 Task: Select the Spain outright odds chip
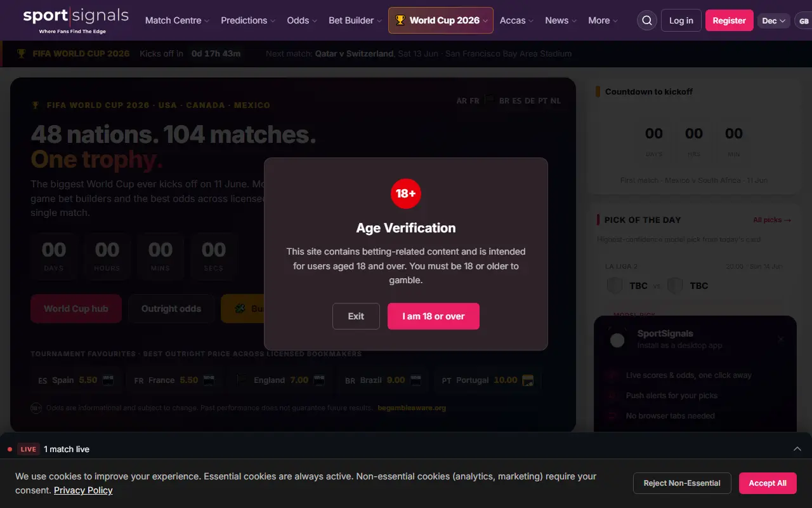pyautogui.click(x=76, y=380)
